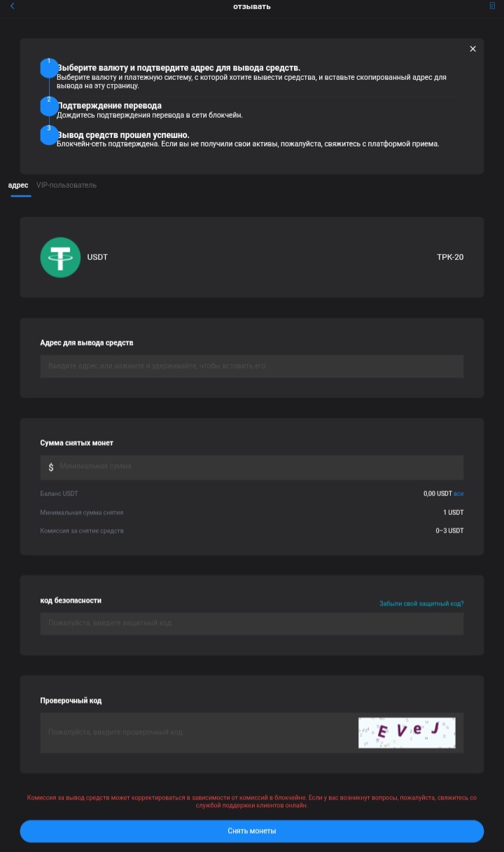
Task: Open the Забыли свой защитный код? link
Action: (421, 604)
